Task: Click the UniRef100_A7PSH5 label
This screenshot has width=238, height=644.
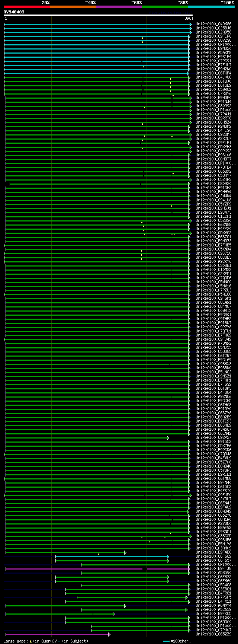Action: [x=213, y=597]
